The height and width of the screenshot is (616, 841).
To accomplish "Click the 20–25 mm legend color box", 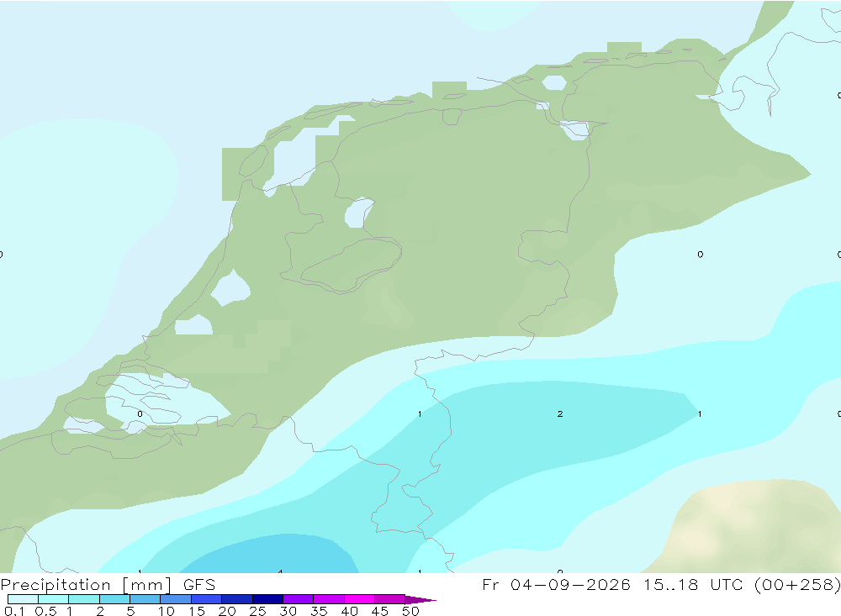I will coord(237,599).
